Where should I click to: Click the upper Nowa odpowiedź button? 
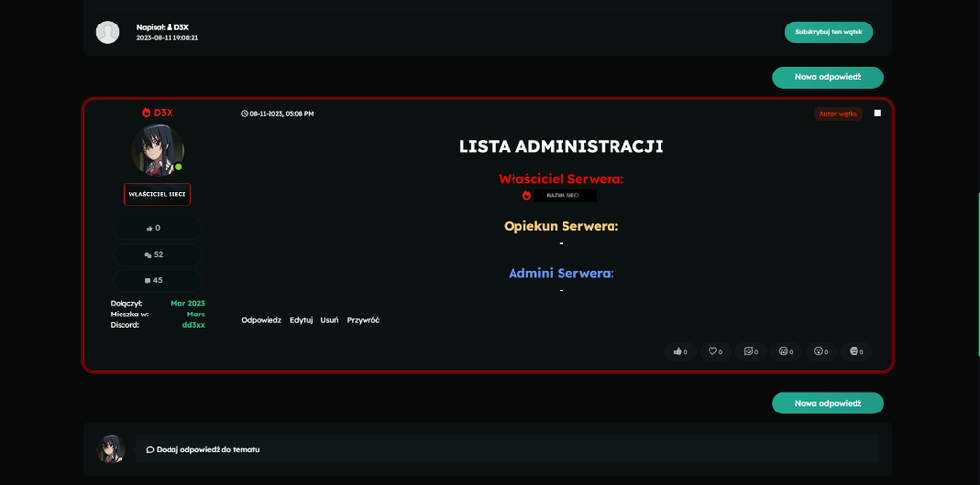click(828, 77)
